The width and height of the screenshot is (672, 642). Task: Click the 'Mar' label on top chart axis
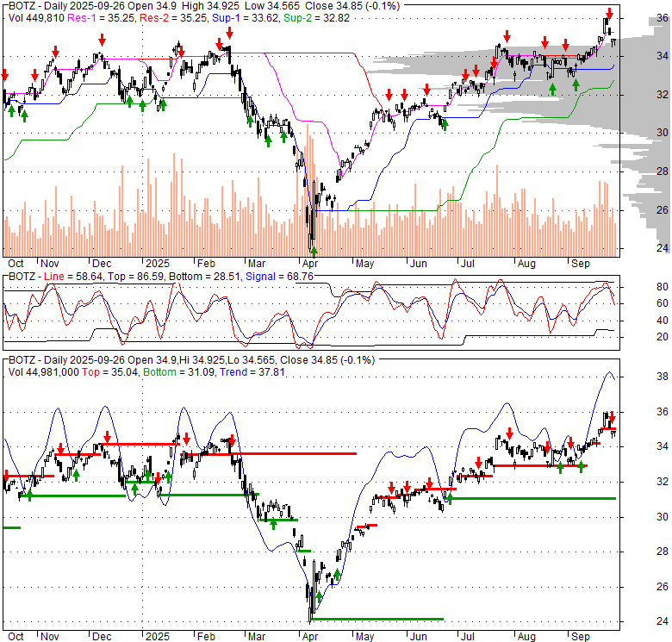coord(257,264)
